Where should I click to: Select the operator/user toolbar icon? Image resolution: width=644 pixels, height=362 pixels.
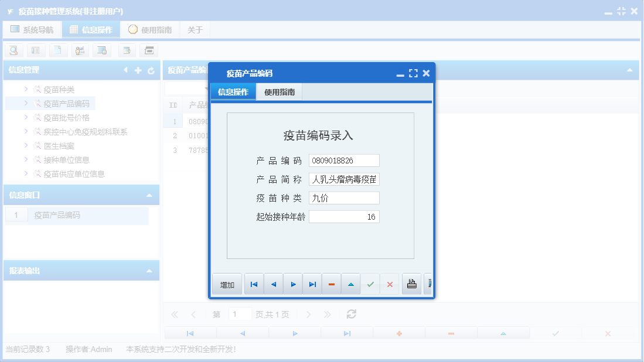(80, 50)
